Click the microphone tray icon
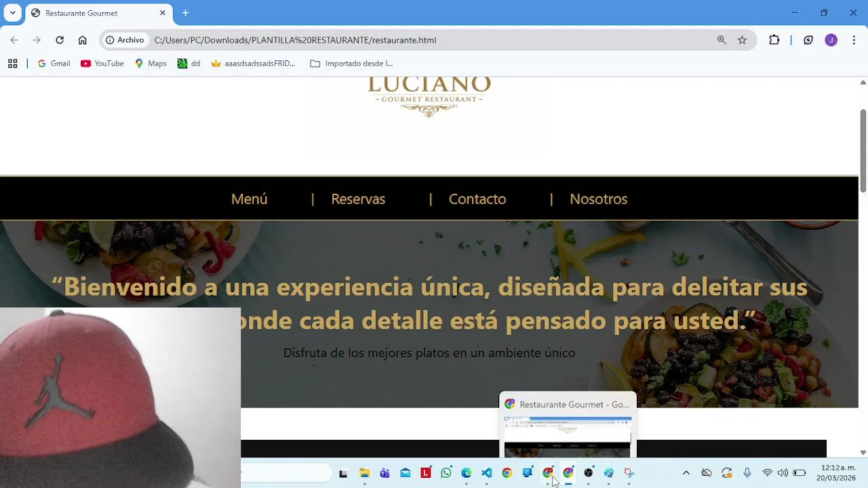Viewport: 868px width, 488px height. click(x=747, y=473)
